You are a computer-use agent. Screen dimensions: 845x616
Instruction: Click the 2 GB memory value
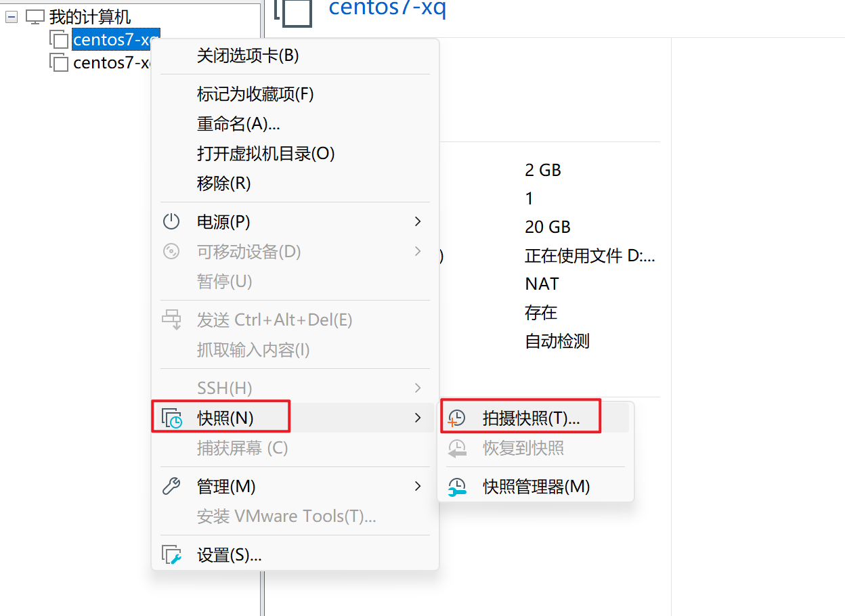click(x=543, y=170)
